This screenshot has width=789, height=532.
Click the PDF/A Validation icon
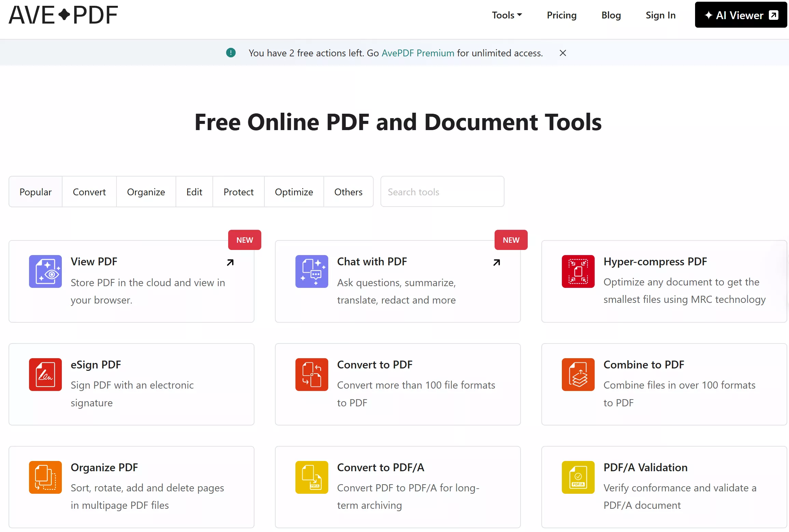[578, 477]
